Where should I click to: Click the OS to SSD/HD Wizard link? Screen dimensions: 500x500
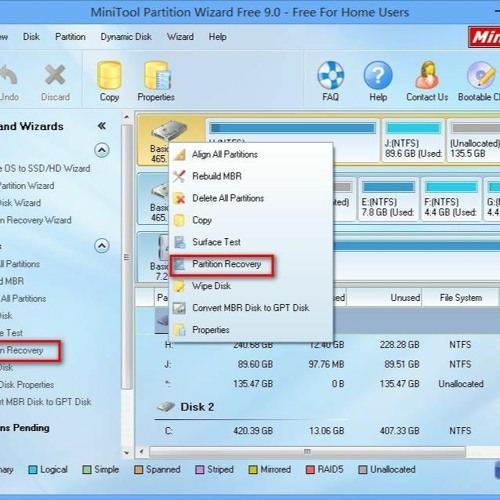point(45,168)
